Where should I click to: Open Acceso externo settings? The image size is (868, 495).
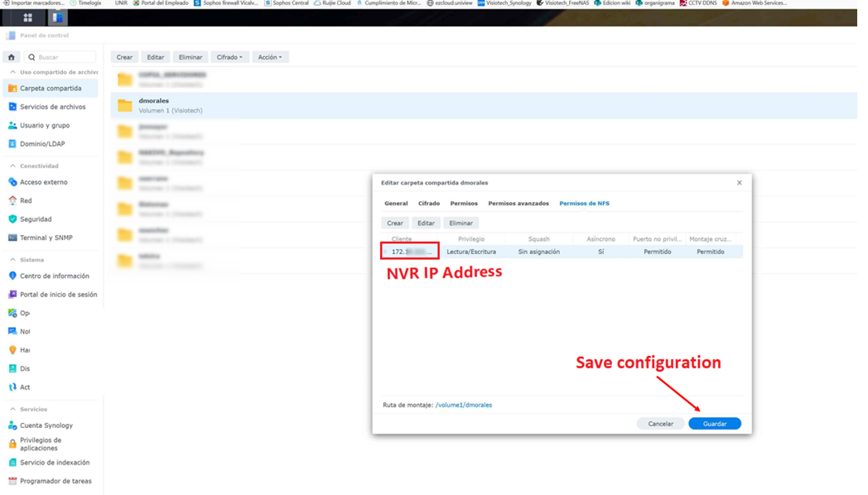click(43, 182)
